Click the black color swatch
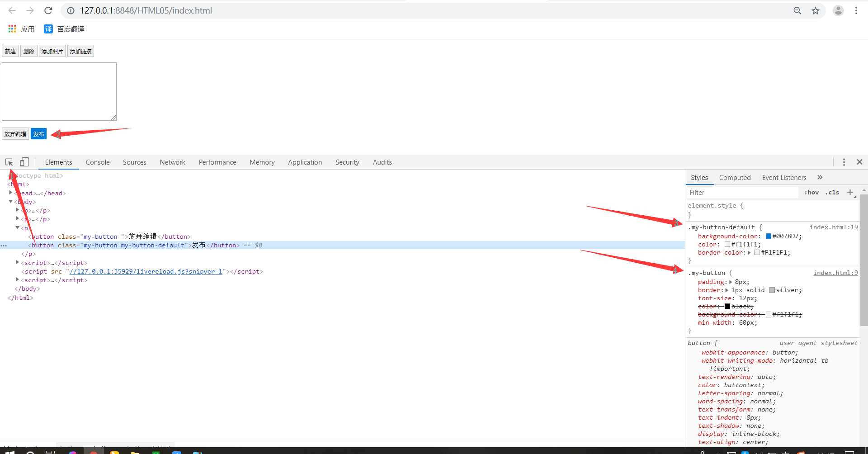 [x=727, y=306]
